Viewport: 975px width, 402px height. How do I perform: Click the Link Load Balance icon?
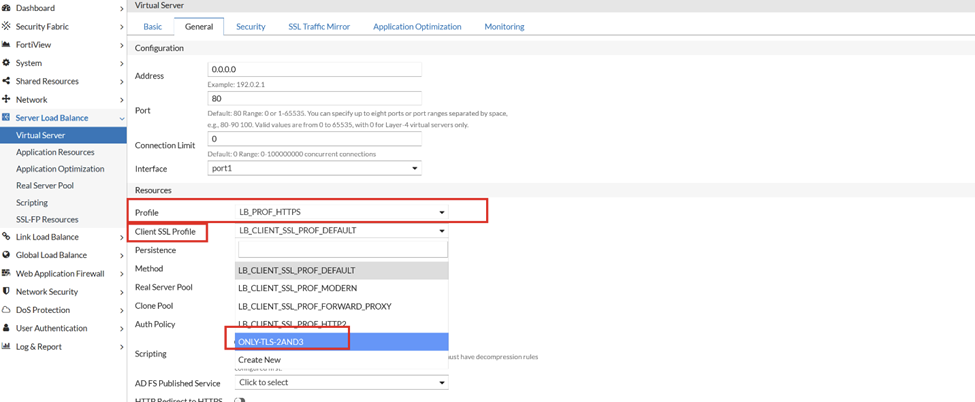pyautogui.click(x=6, y=236)
